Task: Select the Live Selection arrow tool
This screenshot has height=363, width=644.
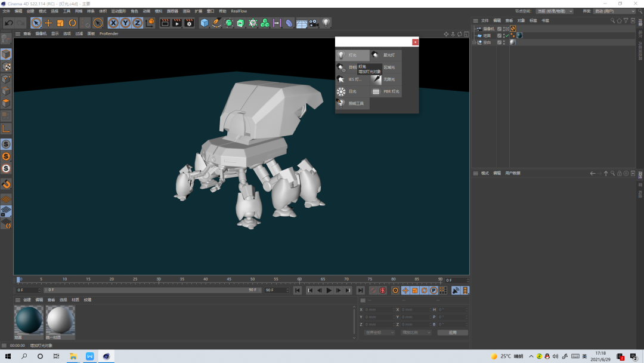Action: pos(36,23)
